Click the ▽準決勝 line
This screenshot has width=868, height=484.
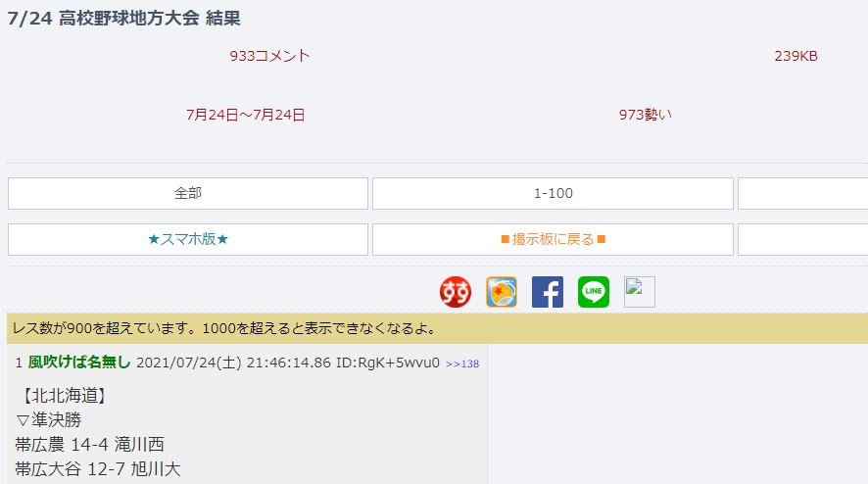point(49,419)
